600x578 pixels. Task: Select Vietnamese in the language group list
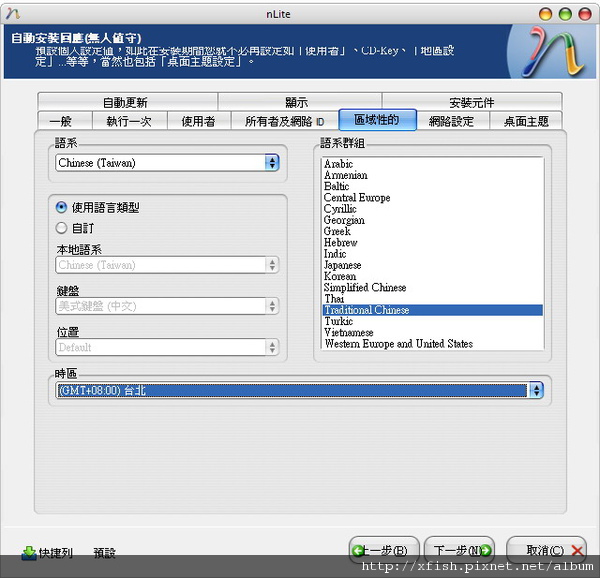pos(432,332)
